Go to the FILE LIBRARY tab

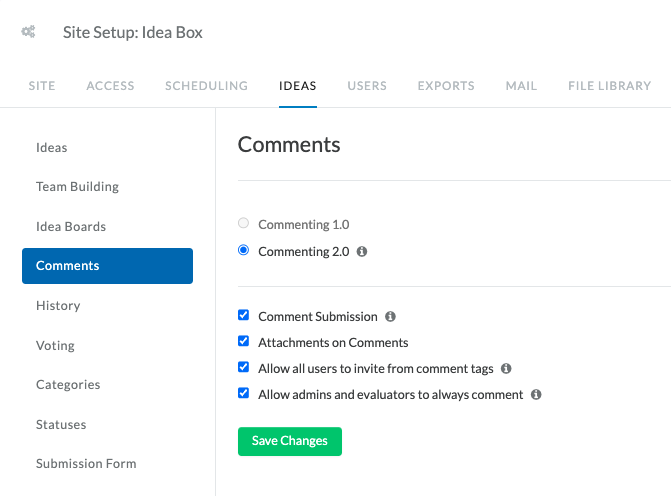(x=610, y=86)
